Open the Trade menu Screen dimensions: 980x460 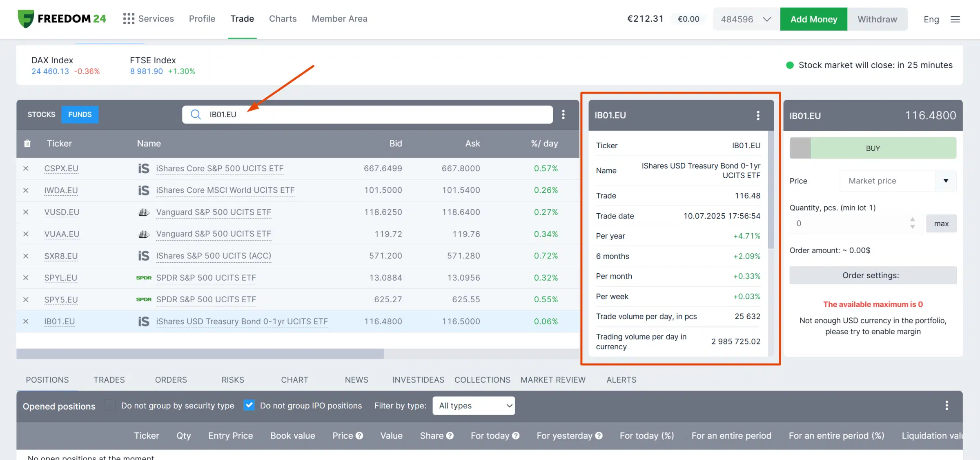point(242,19)
